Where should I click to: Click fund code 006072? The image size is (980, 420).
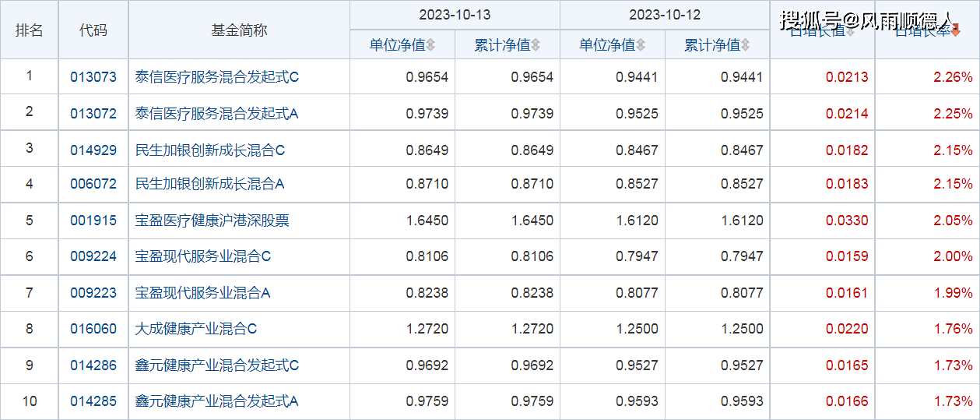[93, 185]
